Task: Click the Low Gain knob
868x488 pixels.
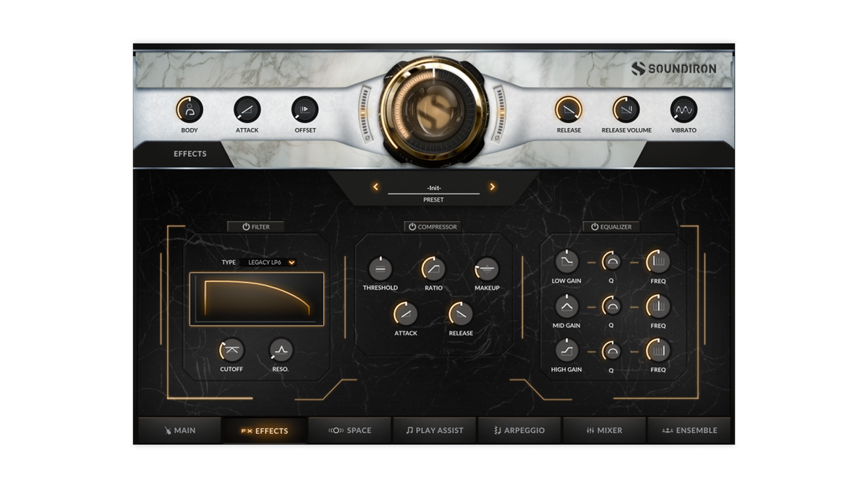Action: (566, 262)
